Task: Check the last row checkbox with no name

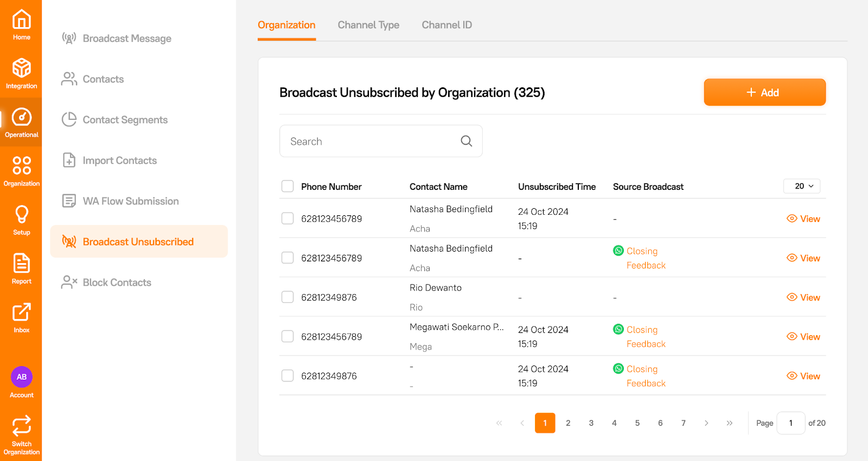Action: [x=288, y=376]
